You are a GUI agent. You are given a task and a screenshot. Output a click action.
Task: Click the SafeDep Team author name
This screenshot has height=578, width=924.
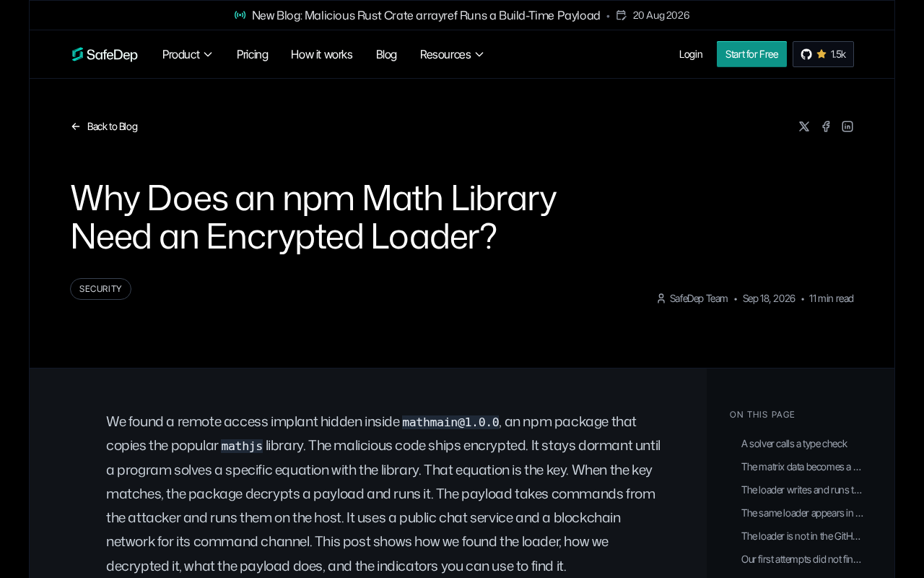tap(699, 298)
